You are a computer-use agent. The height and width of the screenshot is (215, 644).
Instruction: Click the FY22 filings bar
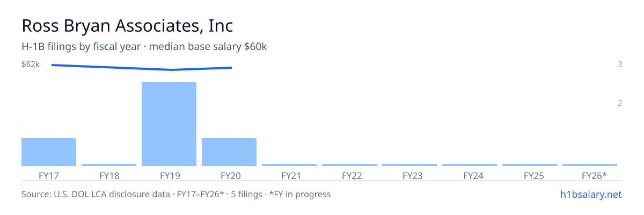(x=349, y=165)
